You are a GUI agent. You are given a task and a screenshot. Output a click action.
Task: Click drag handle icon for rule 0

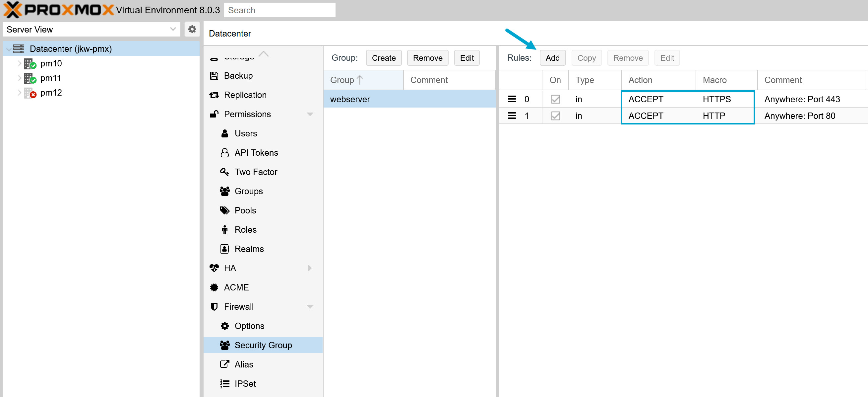512,99
